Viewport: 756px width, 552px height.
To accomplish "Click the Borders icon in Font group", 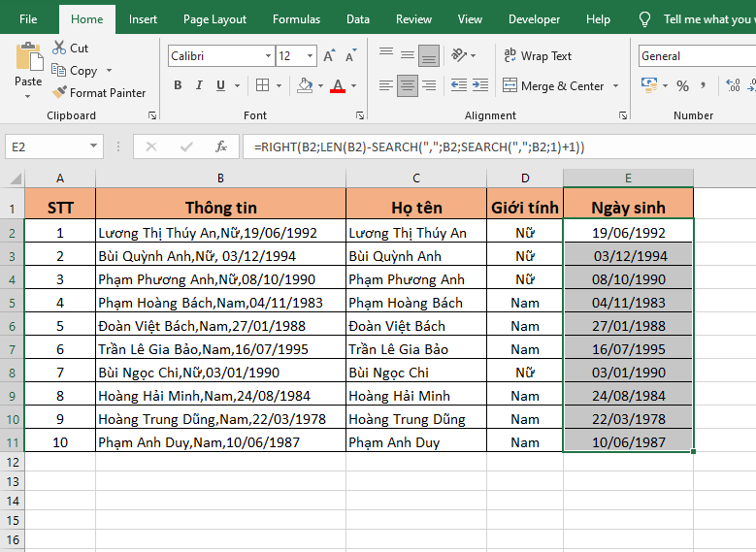I will click(x=262, y=85).
